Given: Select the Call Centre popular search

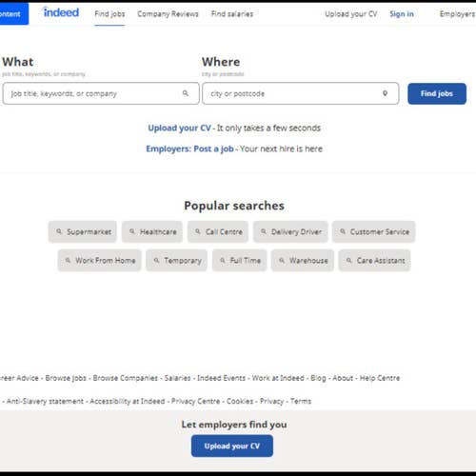Looking at the screenshot, I should point(218,231).
